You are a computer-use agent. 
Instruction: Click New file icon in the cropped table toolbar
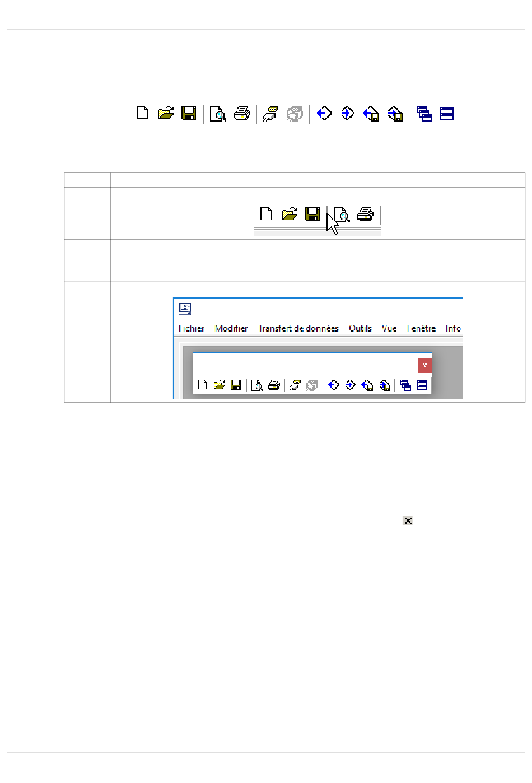(267, 213)
